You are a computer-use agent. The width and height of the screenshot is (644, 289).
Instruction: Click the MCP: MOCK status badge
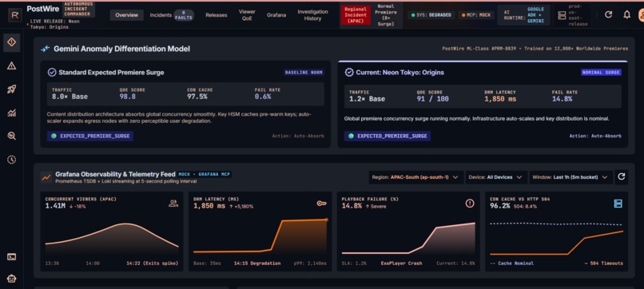(476, 15)
